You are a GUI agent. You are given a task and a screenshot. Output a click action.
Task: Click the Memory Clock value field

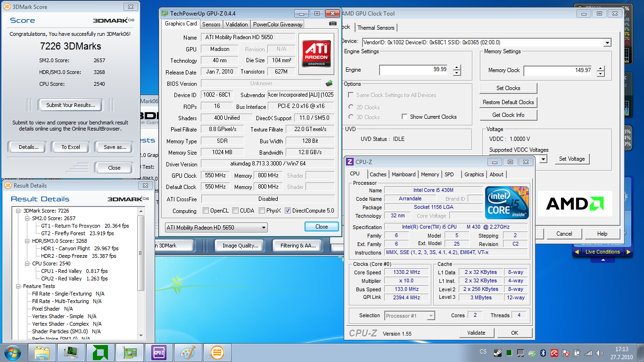558,71
